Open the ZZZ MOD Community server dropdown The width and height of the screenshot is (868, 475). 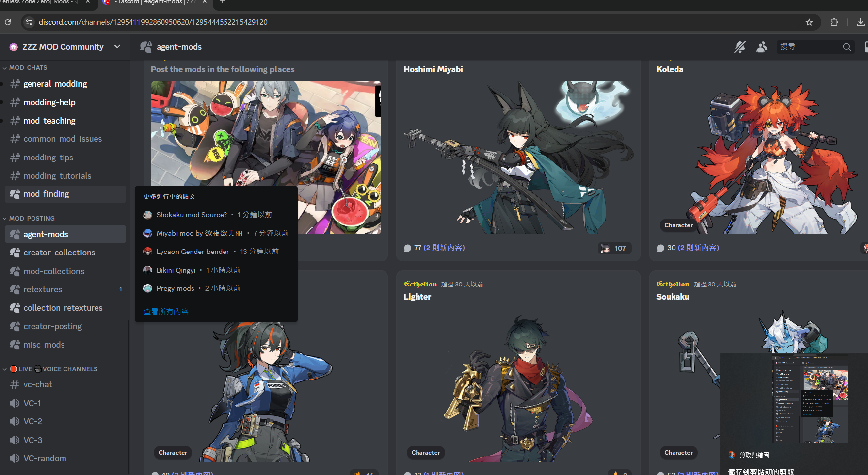tap(117, 47)
